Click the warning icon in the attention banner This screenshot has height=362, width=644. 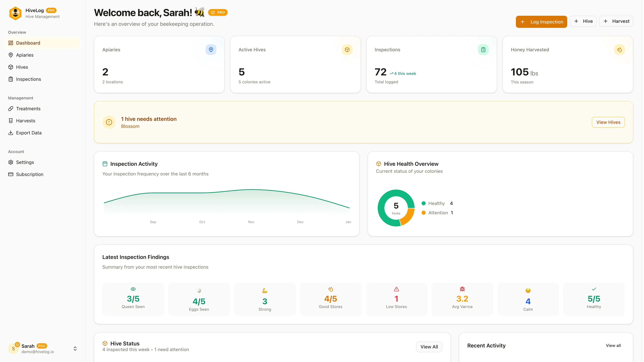tap(109, 122)
